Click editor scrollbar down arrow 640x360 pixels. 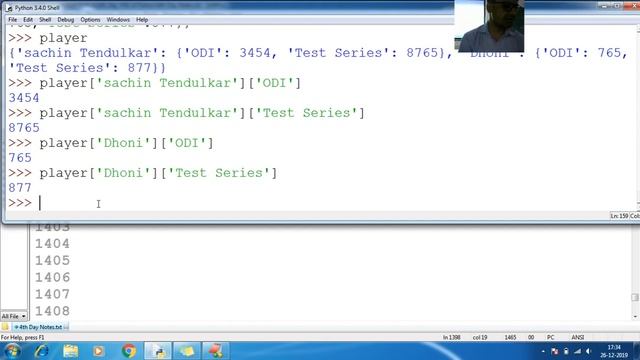pos(635,317)
